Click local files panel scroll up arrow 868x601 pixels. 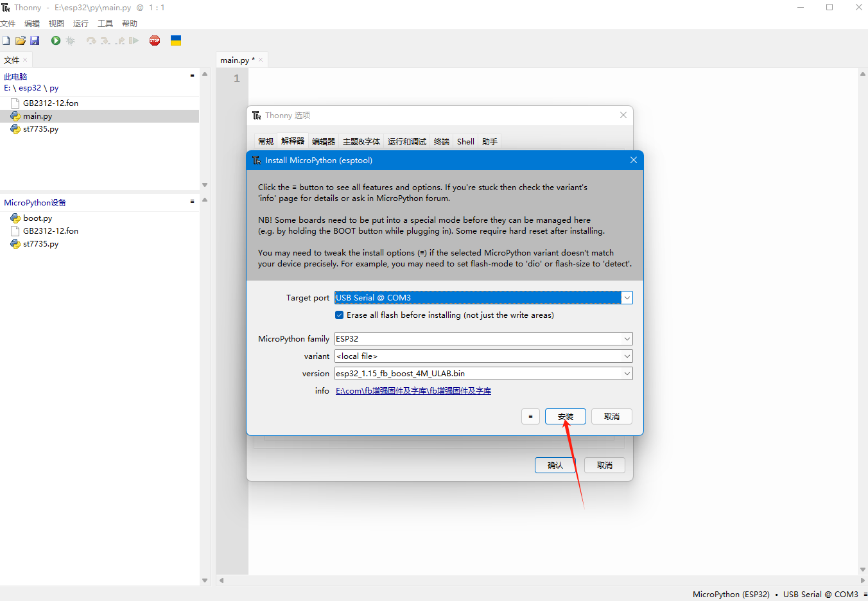[205, 74]
